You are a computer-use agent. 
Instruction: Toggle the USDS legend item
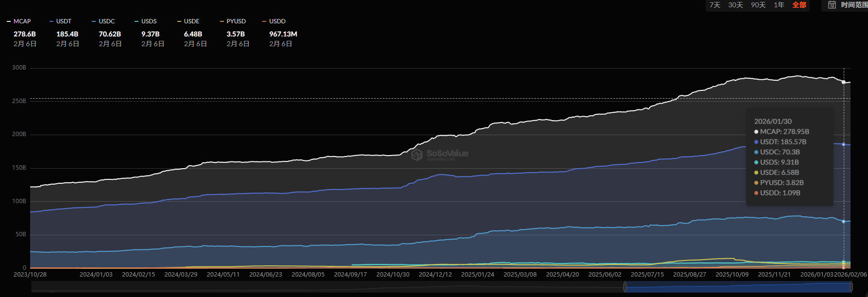(x=146, y=21)
